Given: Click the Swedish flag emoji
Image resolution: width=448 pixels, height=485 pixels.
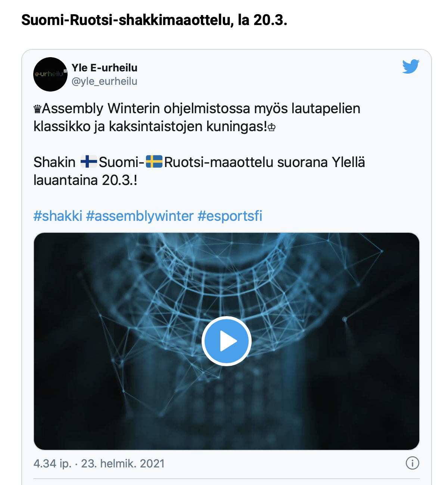Looking at the screenshot, I should tap(154, 162).
